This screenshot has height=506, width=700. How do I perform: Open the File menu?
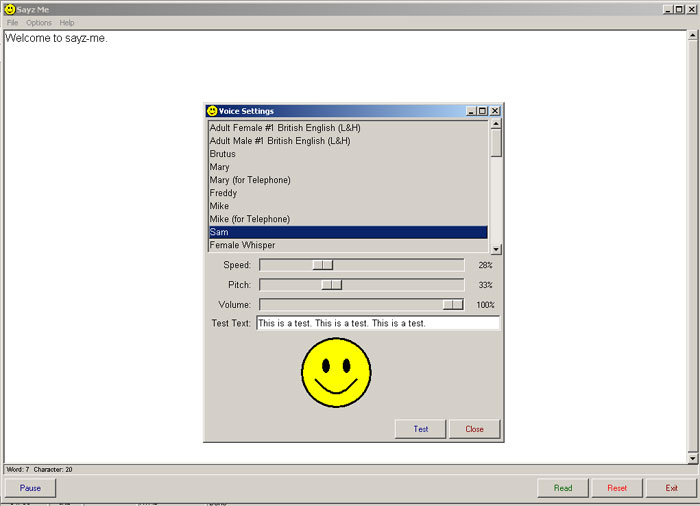[13, 22]
